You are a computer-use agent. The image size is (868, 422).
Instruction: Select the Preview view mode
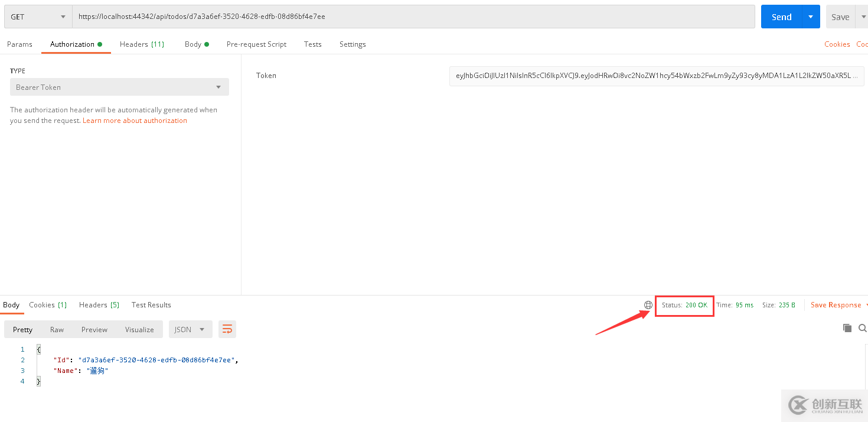tap(94, 330)
